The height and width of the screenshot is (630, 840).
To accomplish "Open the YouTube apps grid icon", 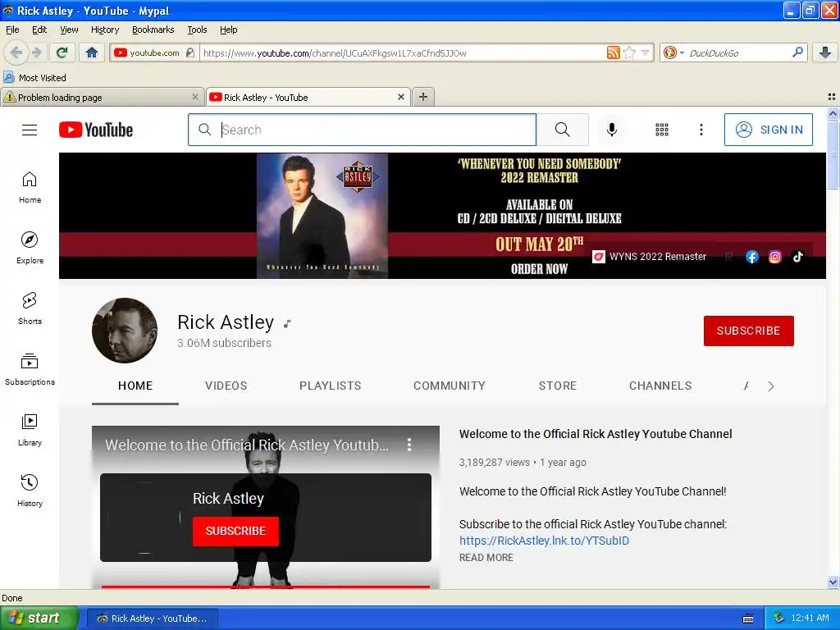I will pos(662,130).
